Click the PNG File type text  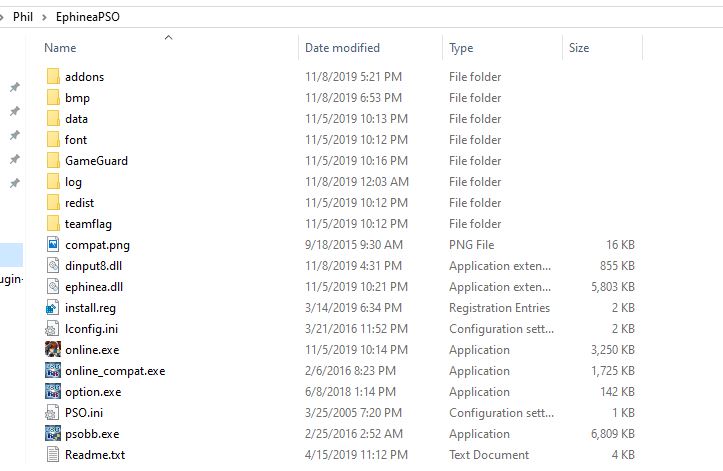(x=471, y=245)
